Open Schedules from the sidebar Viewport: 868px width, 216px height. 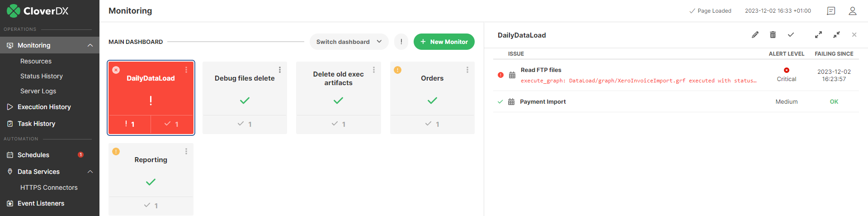33,155
